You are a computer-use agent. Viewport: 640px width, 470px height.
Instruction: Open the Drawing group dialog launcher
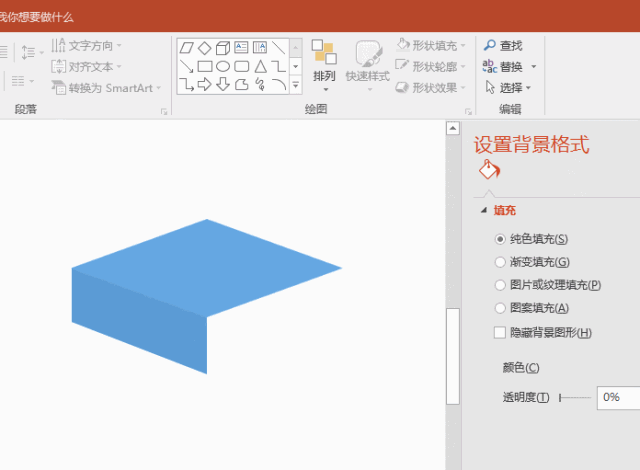click(x=468, y=111)
